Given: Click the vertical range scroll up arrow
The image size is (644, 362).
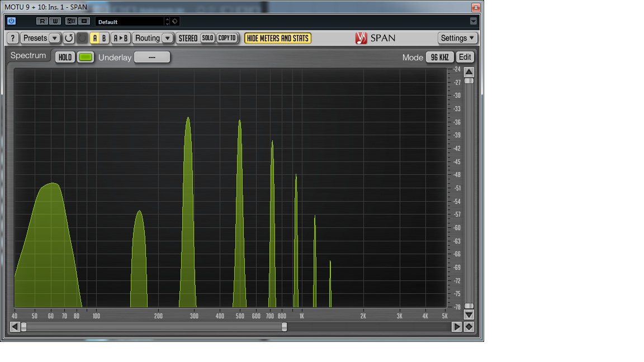Looking at the screenshot, I should pyautogui.click(x=468, y=72).
